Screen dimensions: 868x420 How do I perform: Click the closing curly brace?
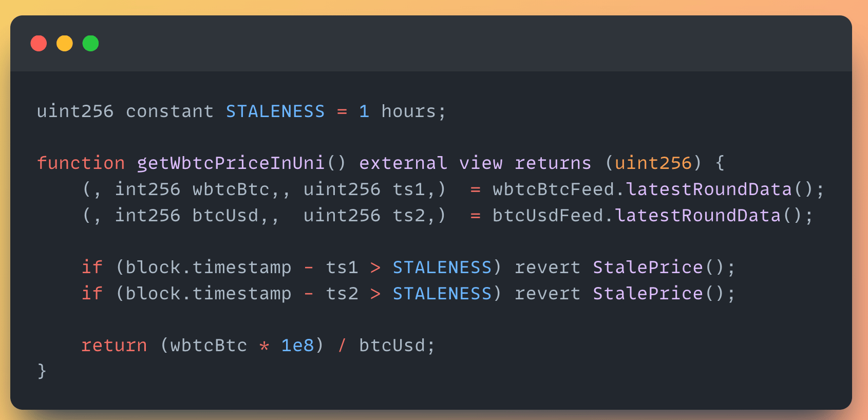tap(42, 371)
